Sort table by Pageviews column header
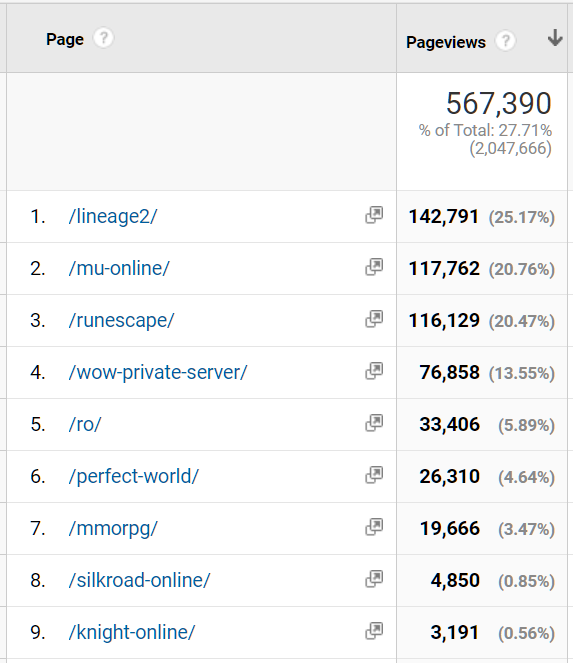 446,42
